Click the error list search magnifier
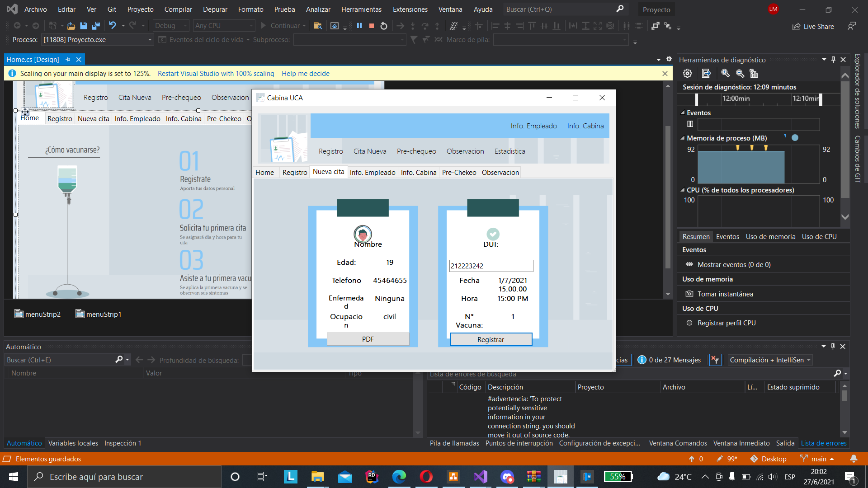This screenshot has width=868, height=488. (x=837, y=373)
